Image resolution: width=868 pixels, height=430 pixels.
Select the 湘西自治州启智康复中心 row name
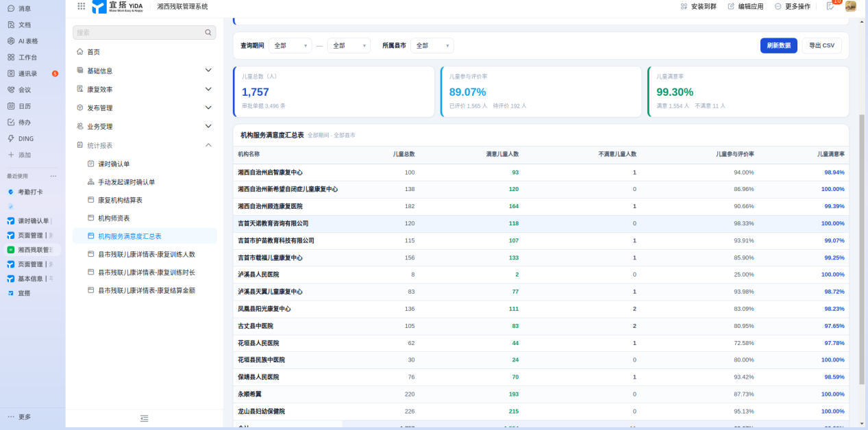coord(270,172)
